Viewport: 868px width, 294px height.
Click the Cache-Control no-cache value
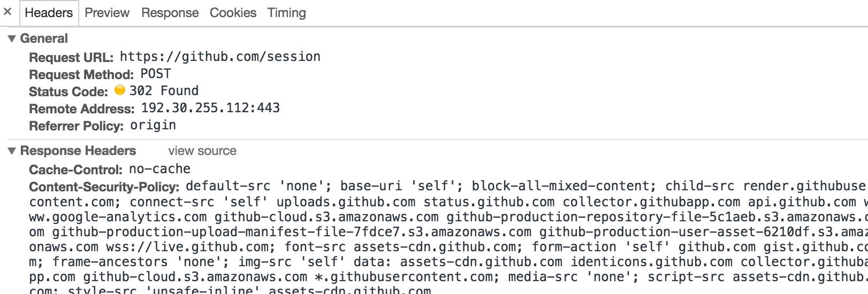coord(159,169)
